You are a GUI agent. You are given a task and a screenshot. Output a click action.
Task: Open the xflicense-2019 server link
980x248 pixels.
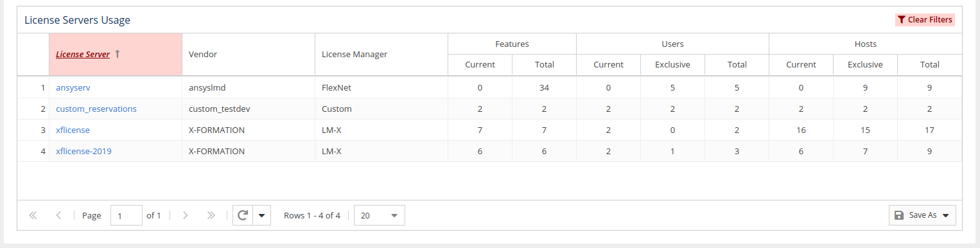pyautogui.click(x=84, y=151)
